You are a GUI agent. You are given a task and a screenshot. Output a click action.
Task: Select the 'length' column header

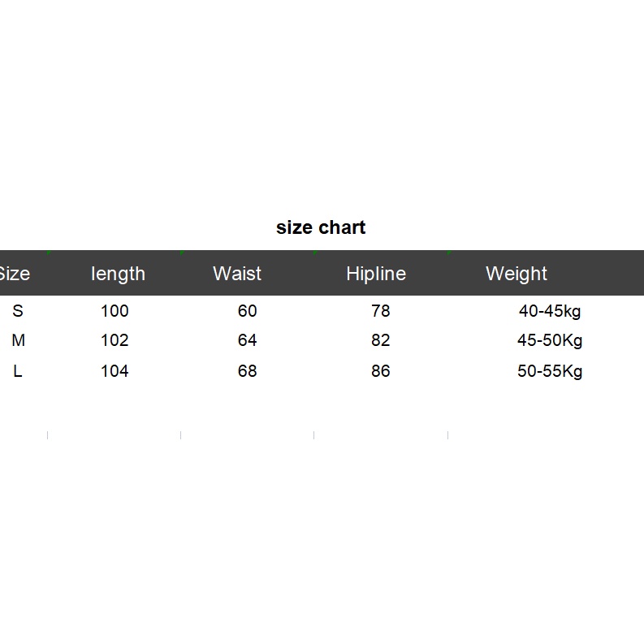118,274
